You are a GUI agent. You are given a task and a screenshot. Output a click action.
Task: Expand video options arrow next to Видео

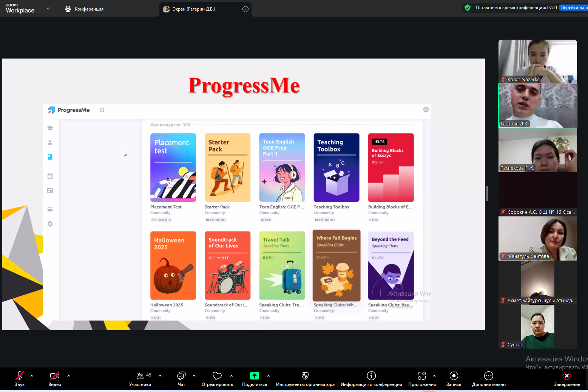pyautogui.click(x=69, y=376)
